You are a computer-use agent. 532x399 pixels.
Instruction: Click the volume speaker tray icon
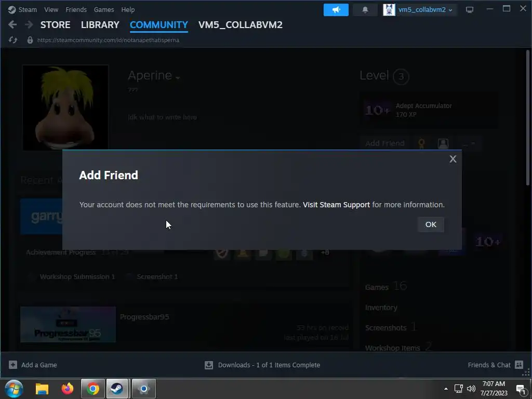coord(471,389)
